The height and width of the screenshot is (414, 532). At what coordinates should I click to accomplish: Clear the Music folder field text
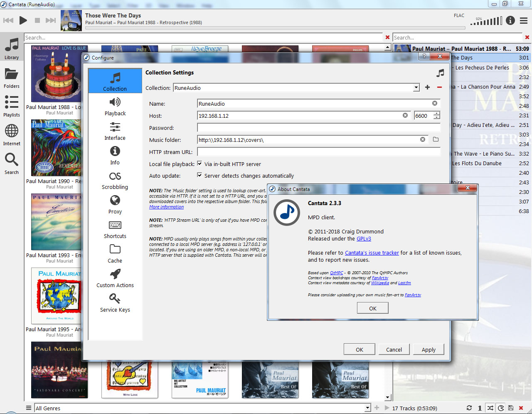[x=423, y=139]
